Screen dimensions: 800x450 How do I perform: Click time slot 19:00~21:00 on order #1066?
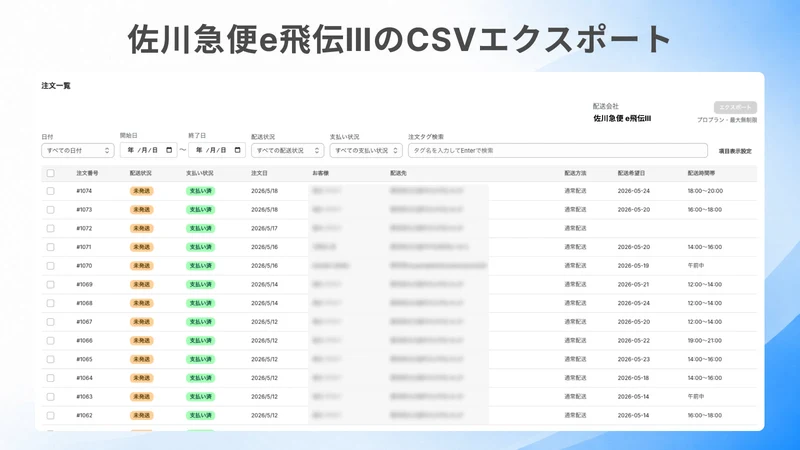tap(705, 340)
